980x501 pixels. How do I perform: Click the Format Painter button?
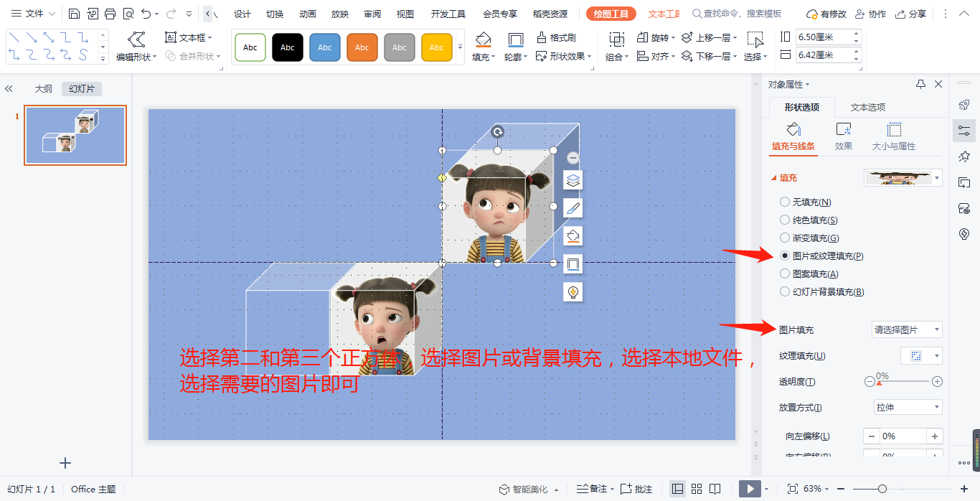click(557, 37)
